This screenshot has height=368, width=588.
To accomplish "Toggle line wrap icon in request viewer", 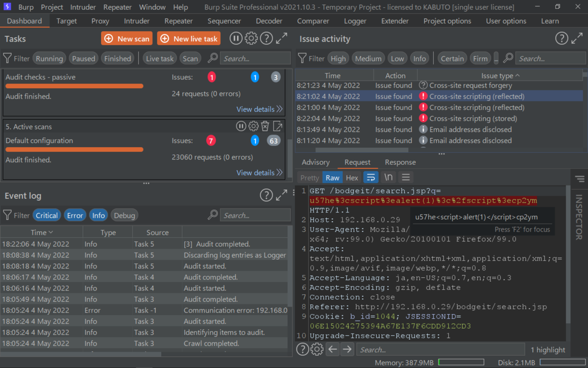I will click(x=371, y=177).
